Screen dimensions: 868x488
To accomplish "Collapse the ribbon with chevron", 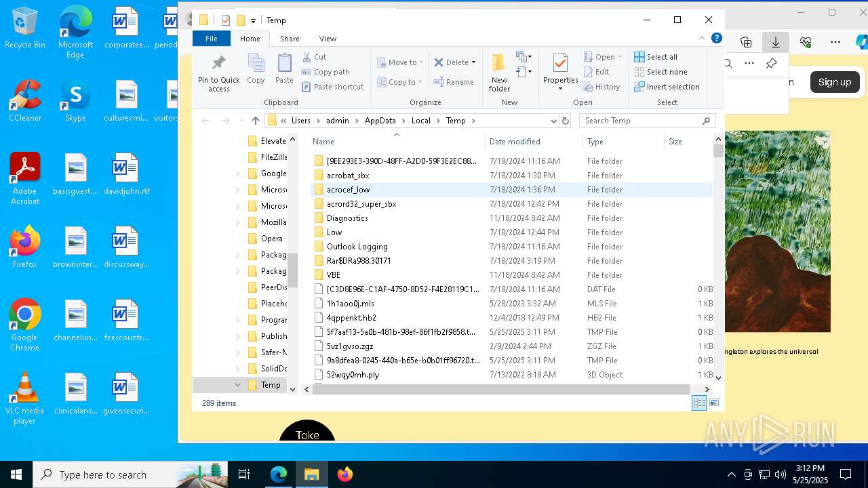I will click(702, 39).
